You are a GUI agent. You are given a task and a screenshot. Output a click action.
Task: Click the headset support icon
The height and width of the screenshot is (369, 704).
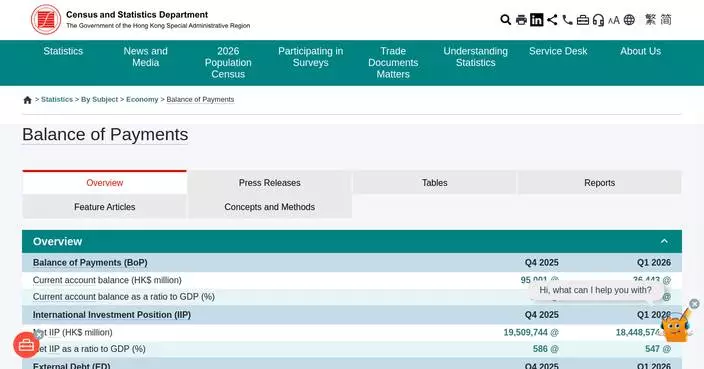tap(598, 20)
